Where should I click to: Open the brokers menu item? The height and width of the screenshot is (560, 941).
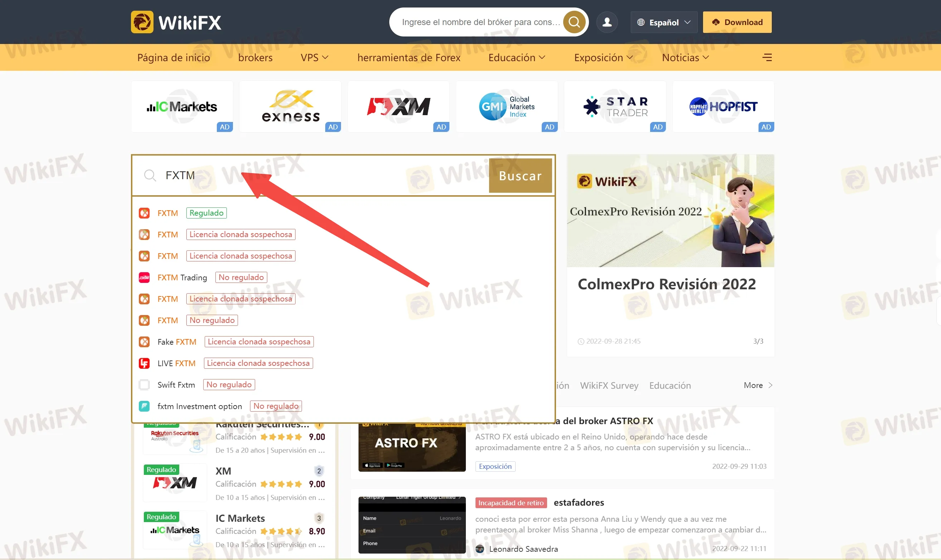(x=255, y=57)
